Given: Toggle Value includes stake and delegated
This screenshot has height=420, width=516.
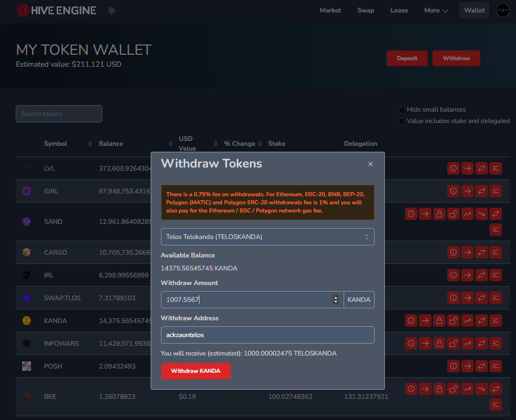Looking at the screenshot, I should 402,121.
